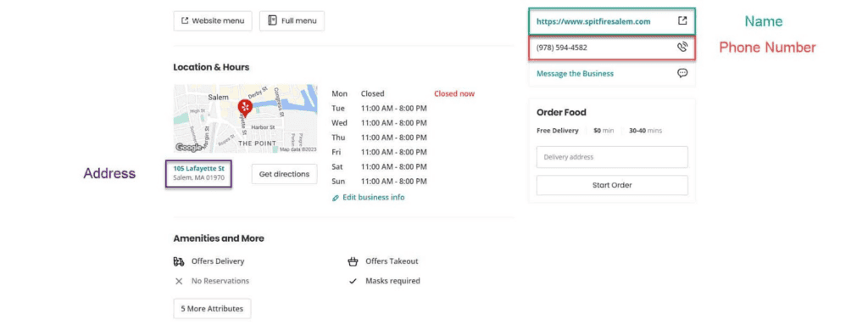Click the Location & Hours heading
The width and height of the screenshot is (868, 331).
point(211,67)
